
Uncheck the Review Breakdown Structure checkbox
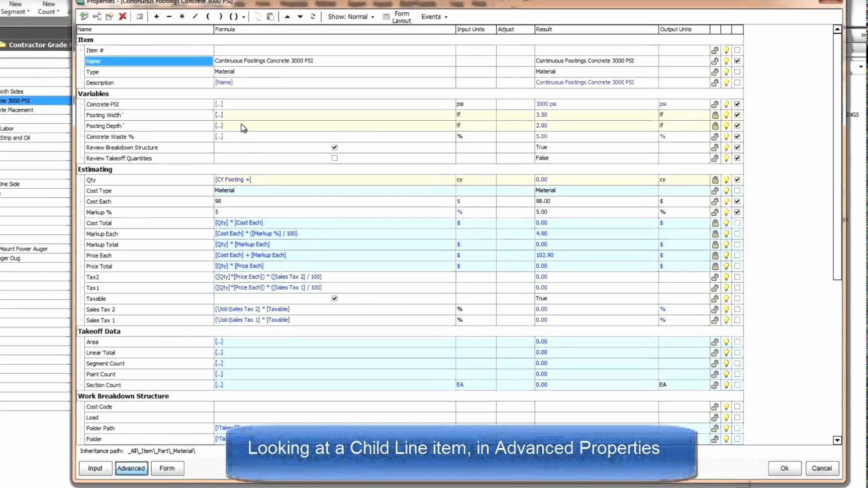334,147
